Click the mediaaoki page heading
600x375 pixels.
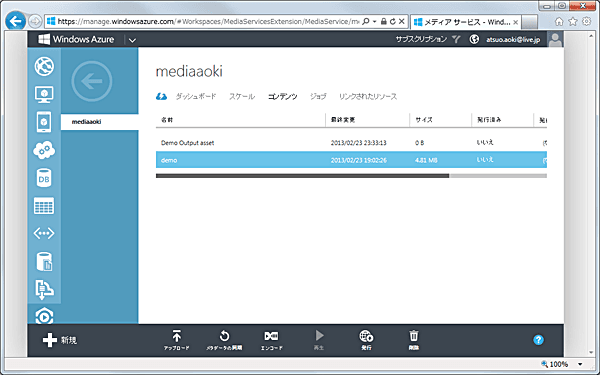[x=189, y=72]
